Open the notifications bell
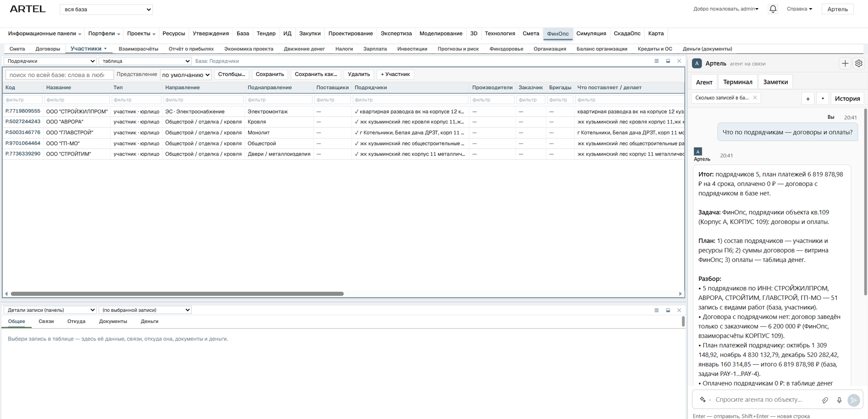Image resolution: width=868 pixels, height=419 pixels. click(x=773, y=9)
